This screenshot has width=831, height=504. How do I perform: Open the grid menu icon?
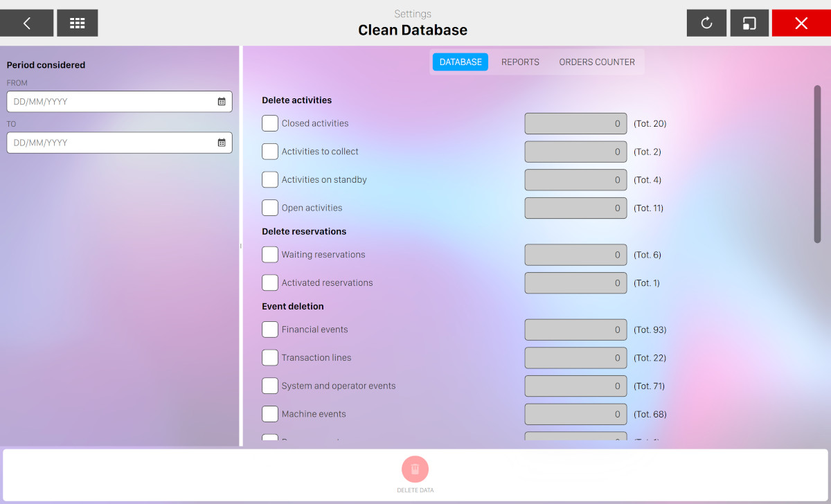[x=77, y=23]
